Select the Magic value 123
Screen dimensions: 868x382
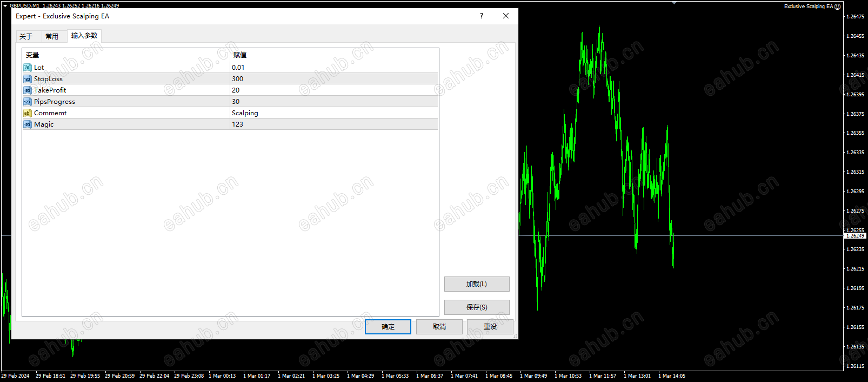point(238,124)
